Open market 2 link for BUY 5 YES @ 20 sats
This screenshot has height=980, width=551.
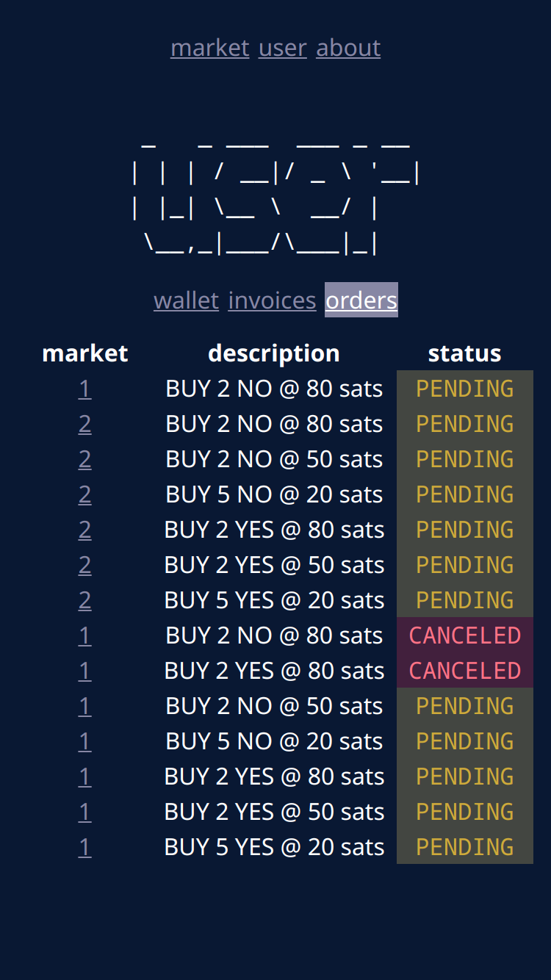tap(85, 600)
